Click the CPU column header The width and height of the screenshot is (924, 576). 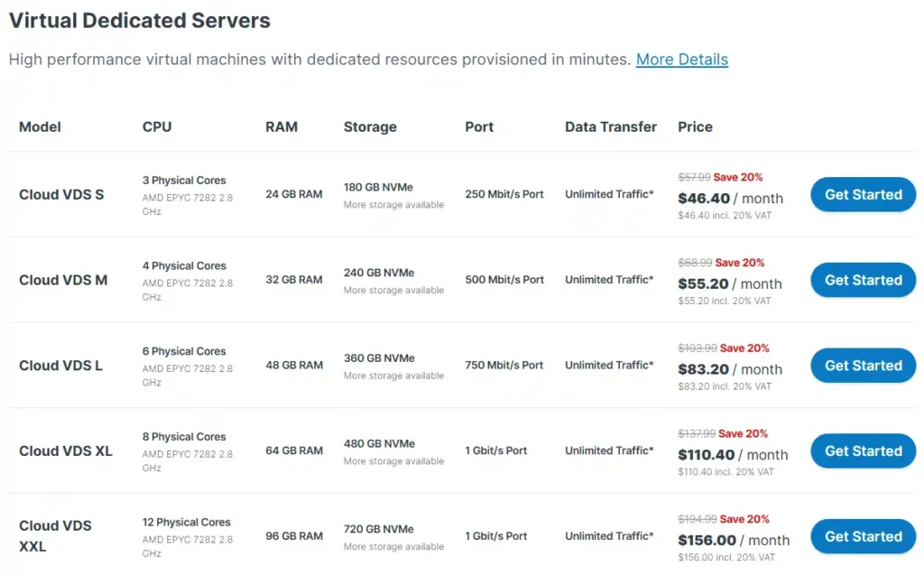[x=156, y=127]
